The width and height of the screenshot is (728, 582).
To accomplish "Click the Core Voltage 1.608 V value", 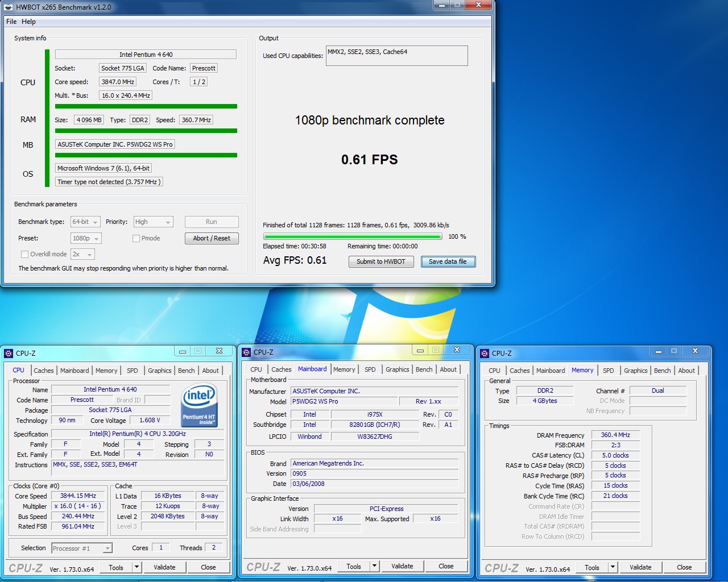I will click(150, 420).
